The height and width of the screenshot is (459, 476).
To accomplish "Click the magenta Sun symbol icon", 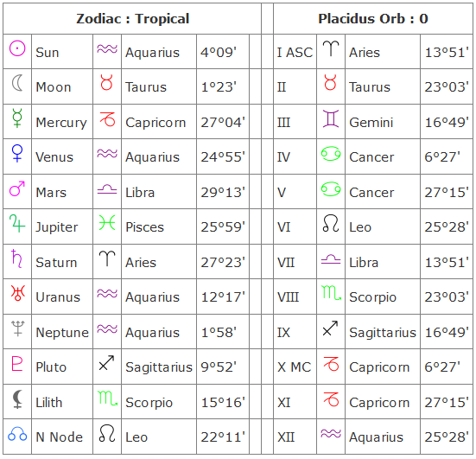I will (17, 48).
